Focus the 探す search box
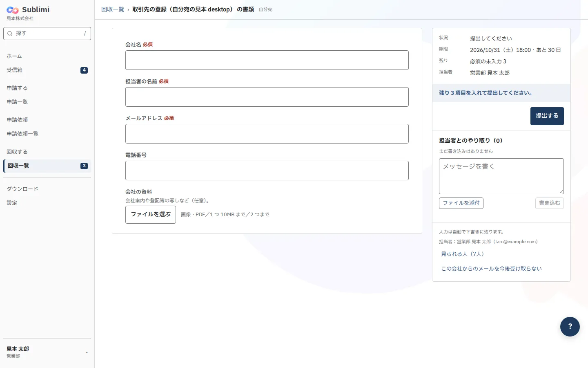The width and height of the screenshot is (588, 368). pyautogui.click(x=47, y=34)
